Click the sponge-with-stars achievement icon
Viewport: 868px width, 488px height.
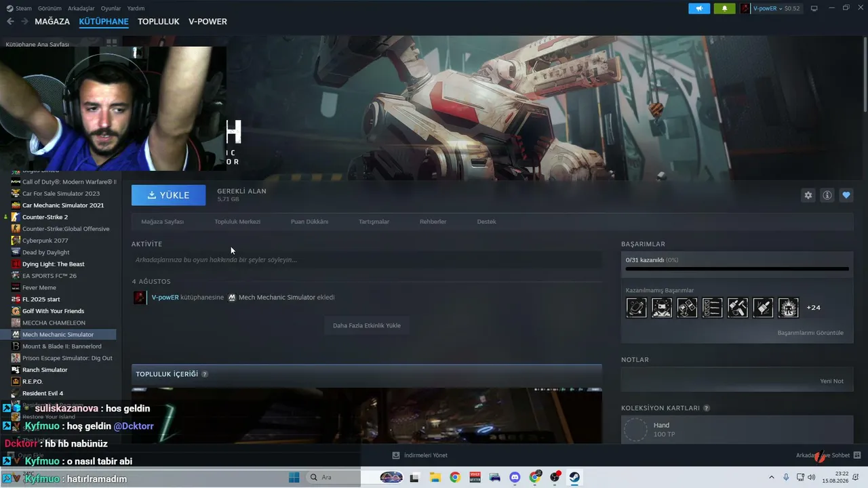click(636, 308)
